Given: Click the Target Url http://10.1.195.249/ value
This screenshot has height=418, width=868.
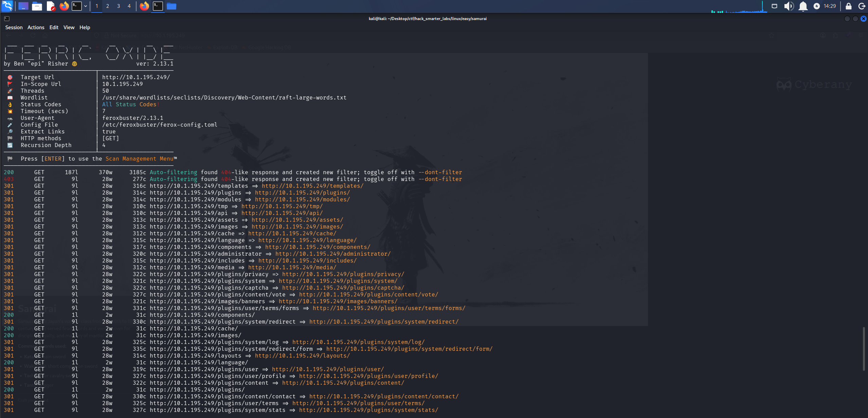Looking at the screenshot, I should 136,77.
